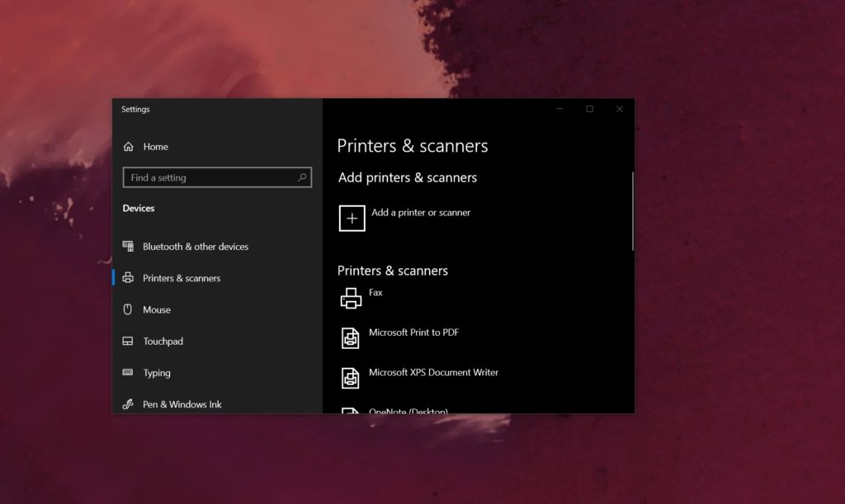Click the Microsoft XPS Document Writer icon
Viewport: 845px width, 504px height.
pyautogui.click(x=350, y=376)
